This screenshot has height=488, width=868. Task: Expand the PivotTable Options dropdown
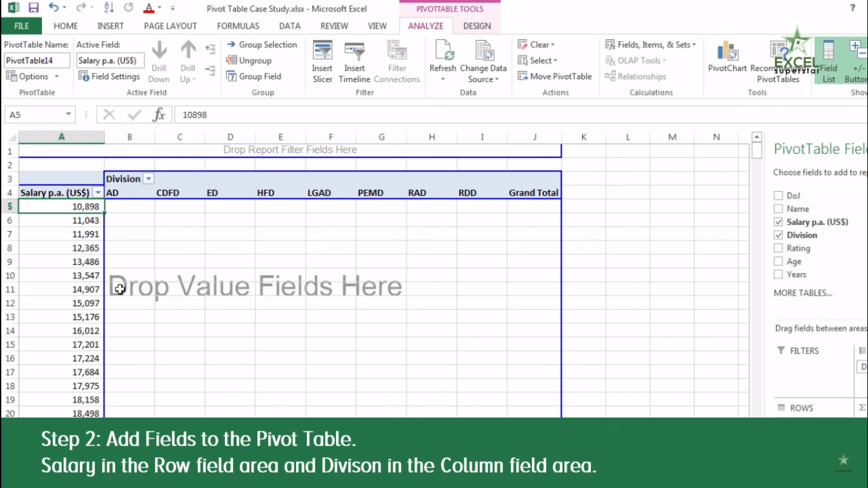coord(57,76)
